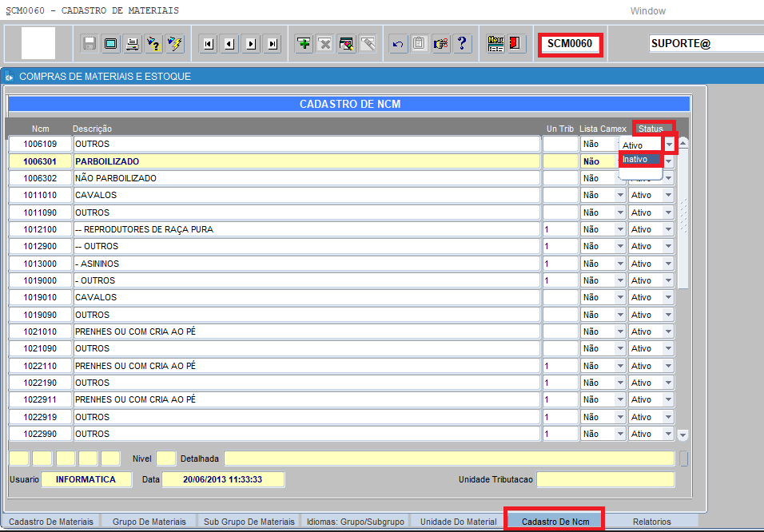Screen dimensions: 764x532
Task: Open Lista Camex dropdown for row 1022990
Action: coord(620,434)
